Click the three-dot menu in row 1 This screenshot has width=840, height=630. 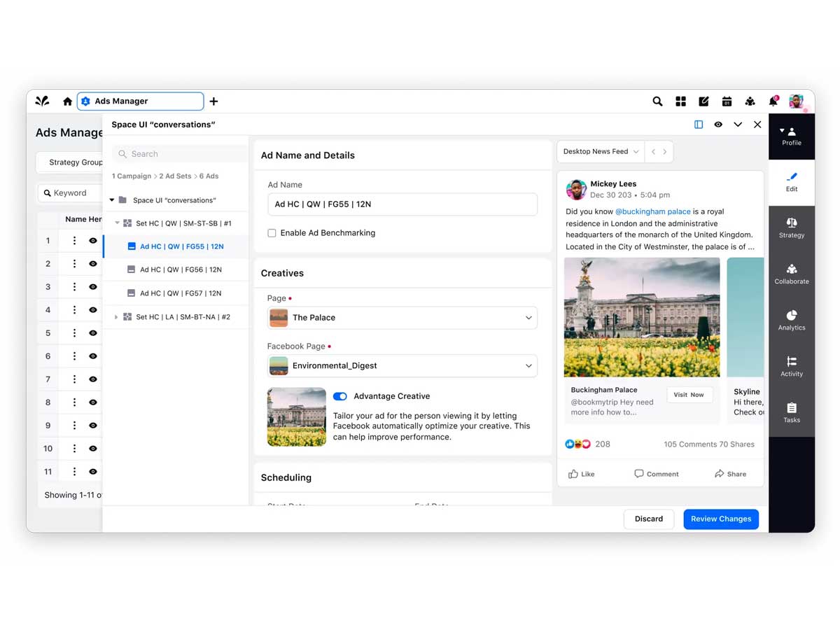click(74, 241)
